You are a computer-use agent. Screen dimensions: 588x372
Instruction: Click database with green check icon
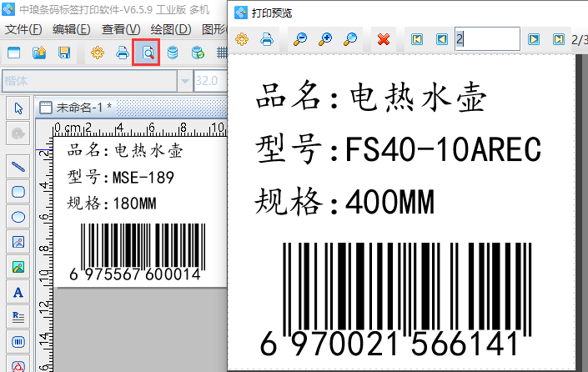tap(198, 53)
